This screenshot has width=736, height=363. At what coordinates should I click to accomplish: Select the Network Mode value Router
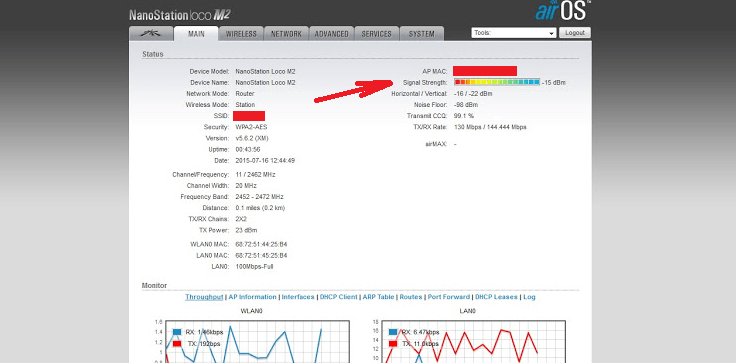245,93
